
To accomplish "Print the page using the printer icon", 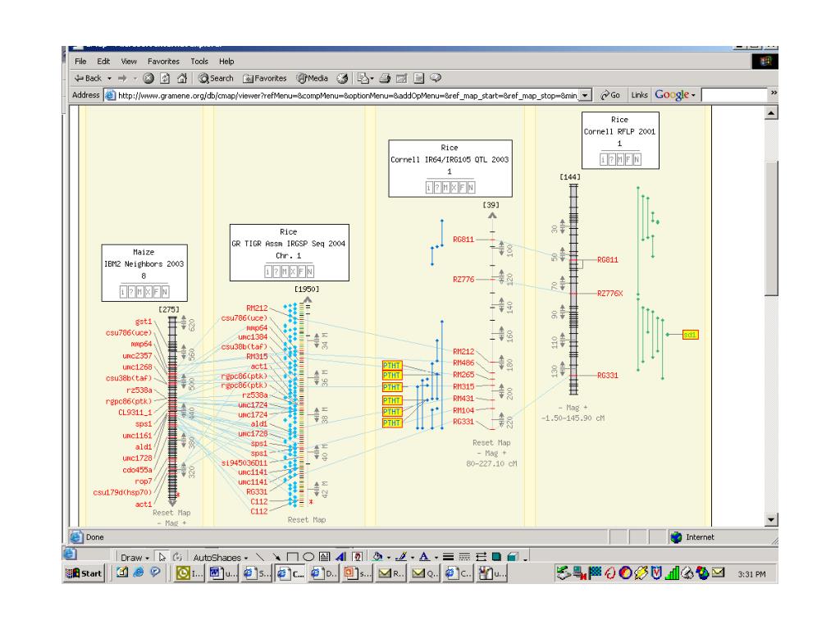I will (385, 78).
